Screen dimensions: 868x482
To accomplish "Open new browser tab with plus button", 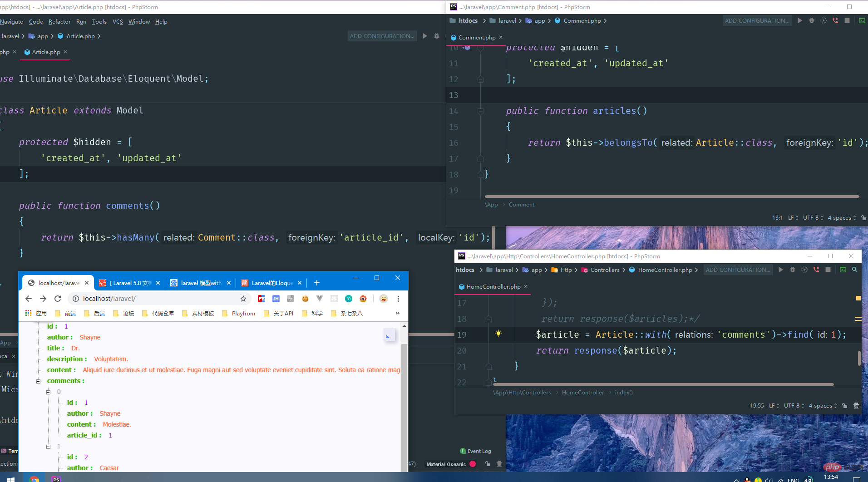I will (x=317, y=283).
